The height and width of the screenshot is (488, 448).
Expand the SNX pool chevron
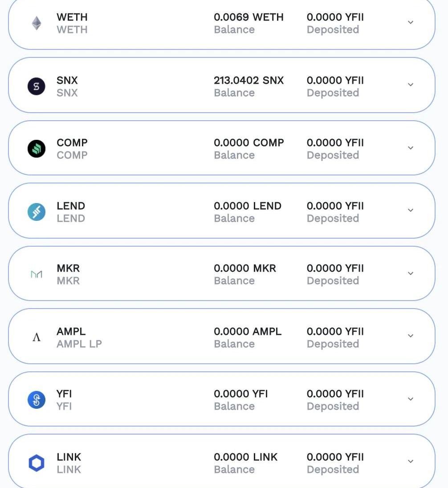coord(411,85)
